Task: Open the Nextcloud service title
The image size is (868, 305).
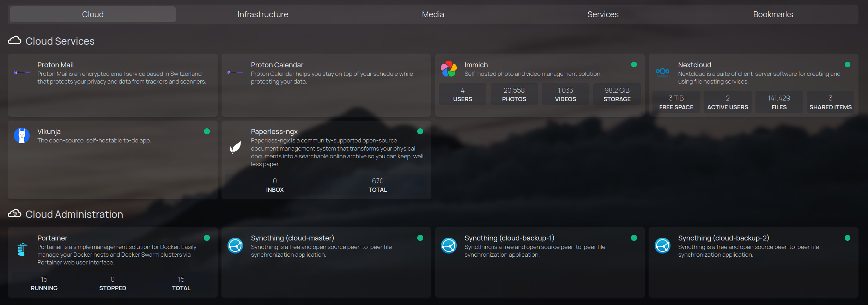Action: [694, 65]
